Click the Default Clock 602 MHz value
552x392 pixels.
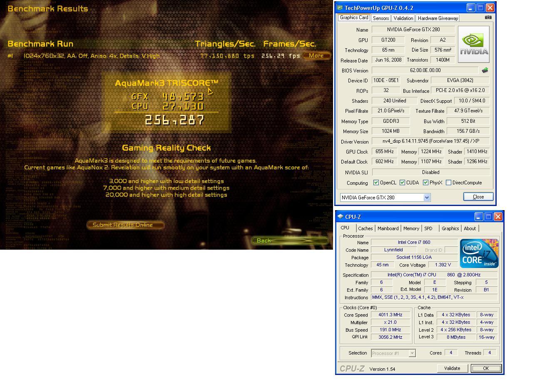click(384, 161)
